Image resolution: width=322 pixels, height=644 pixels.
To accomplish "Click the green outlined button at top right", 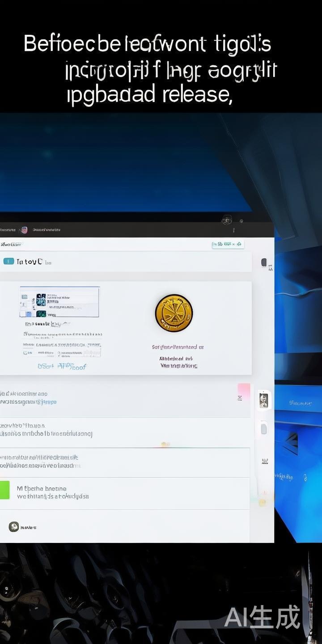I will click(x=228, y=244).
